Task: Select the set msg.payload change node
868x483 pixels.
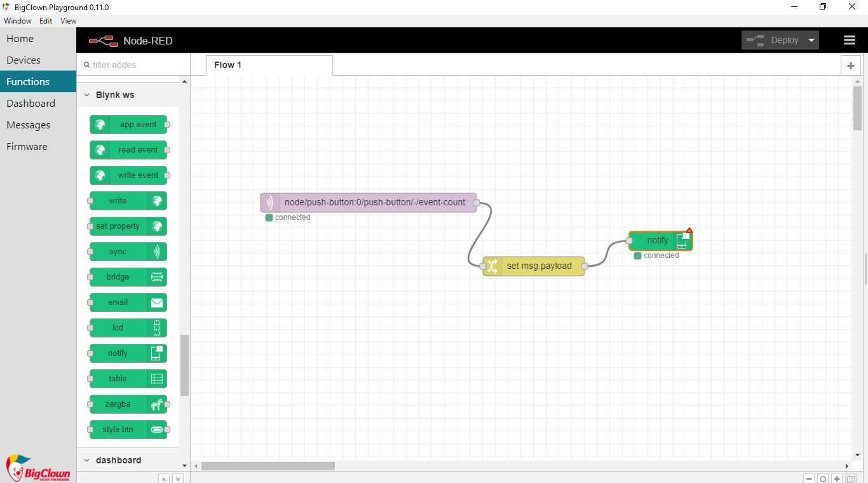Action: (534, 266)
